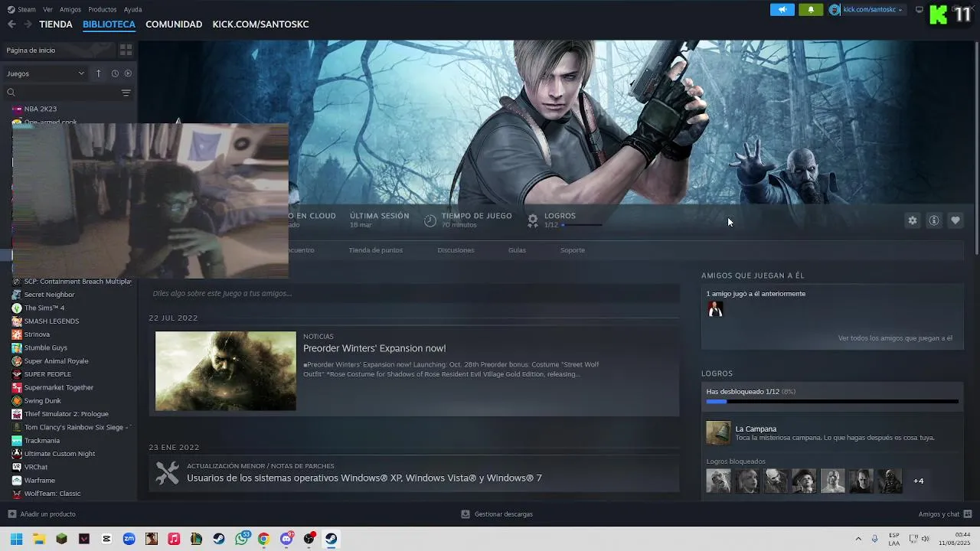Image resolution: width=980 pixels, height=551 pixels.
Task: Open the Amigos menu
Action: [70, 10]
